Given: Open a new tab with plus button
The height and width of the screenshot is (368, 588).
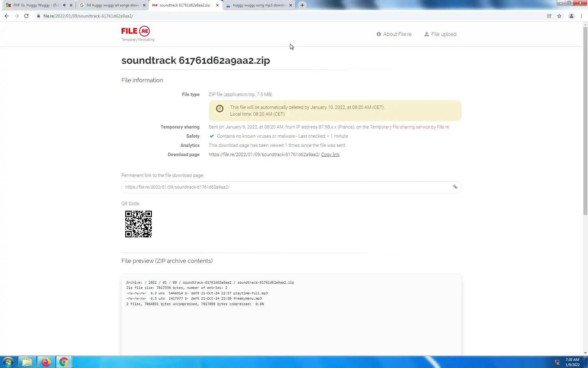Looking at the screenshot, I should [302, 5].
